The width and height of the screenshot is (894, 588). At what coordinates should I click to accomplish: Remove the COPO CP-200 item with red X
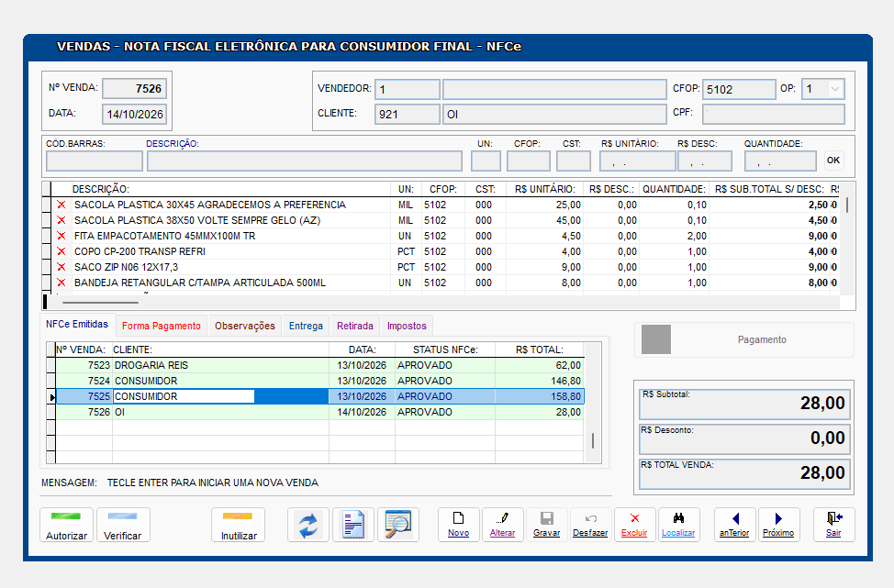tap(61, 251)
